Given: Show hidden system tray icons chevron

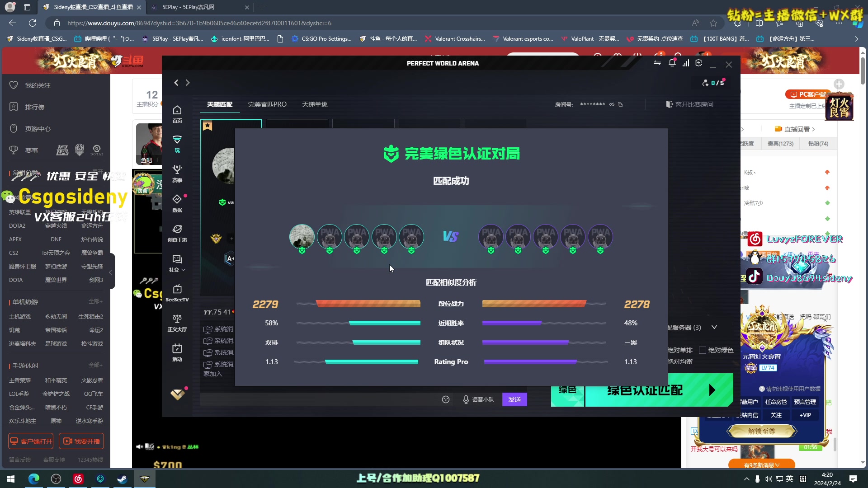Looking at the screenshot, I should point(746,479).
